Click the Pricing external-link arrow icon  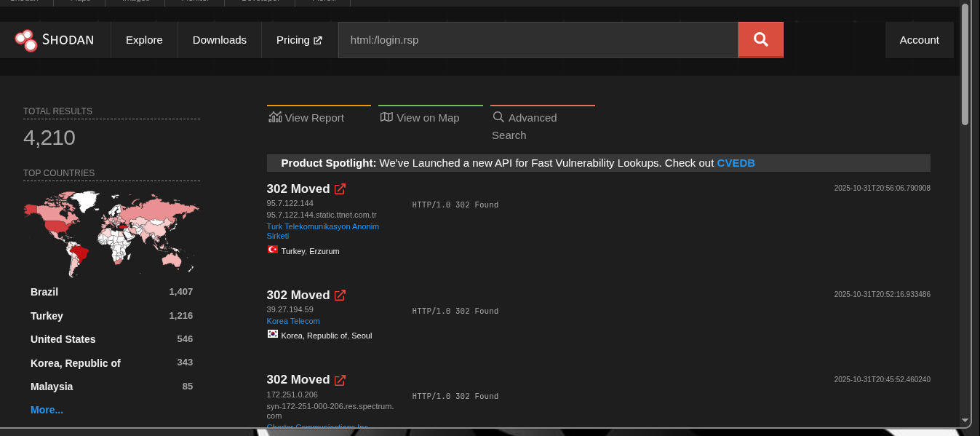coord(318,41)
